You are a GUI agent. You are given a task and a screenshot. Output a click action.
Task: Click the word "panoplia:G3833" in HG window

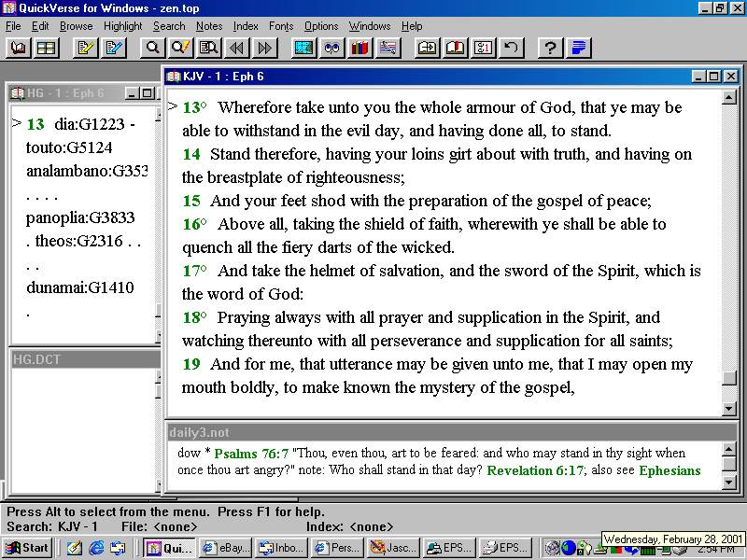80,218
